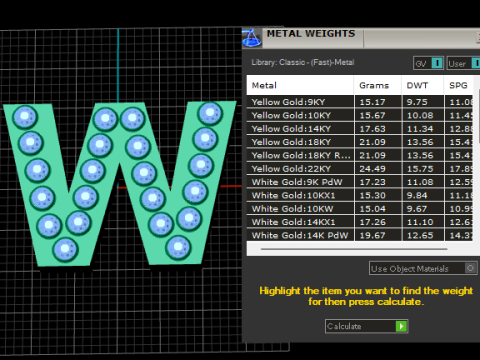
Task: Click the 10.08 DWT value
Action: click(420, 115)
